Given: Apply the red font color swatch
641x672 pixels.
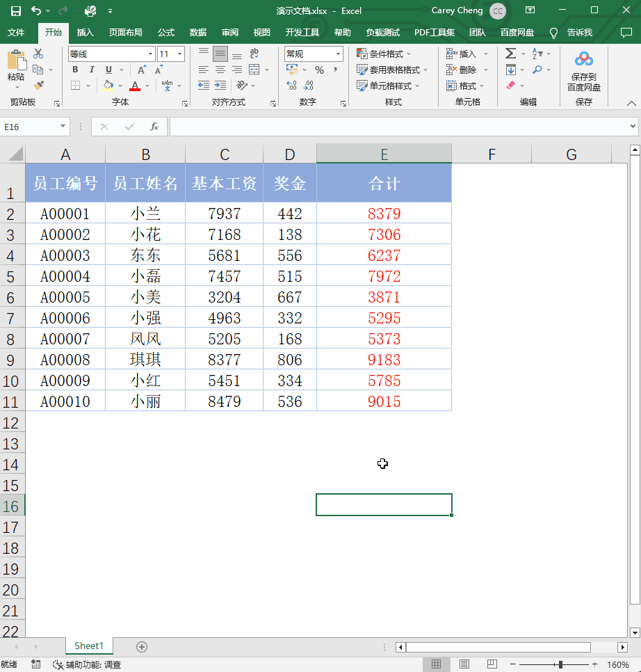Looking at the screenshot, I should (135, 86).
